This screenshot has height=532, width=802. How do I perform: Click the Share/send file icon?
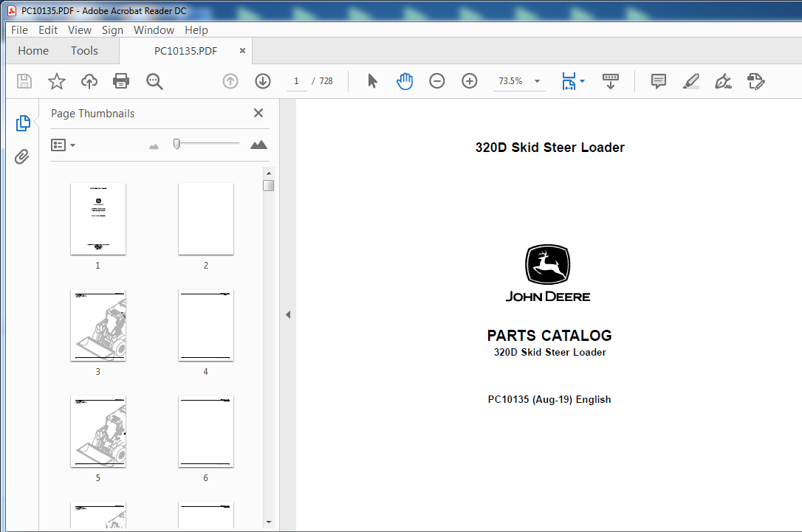(755, 81)
